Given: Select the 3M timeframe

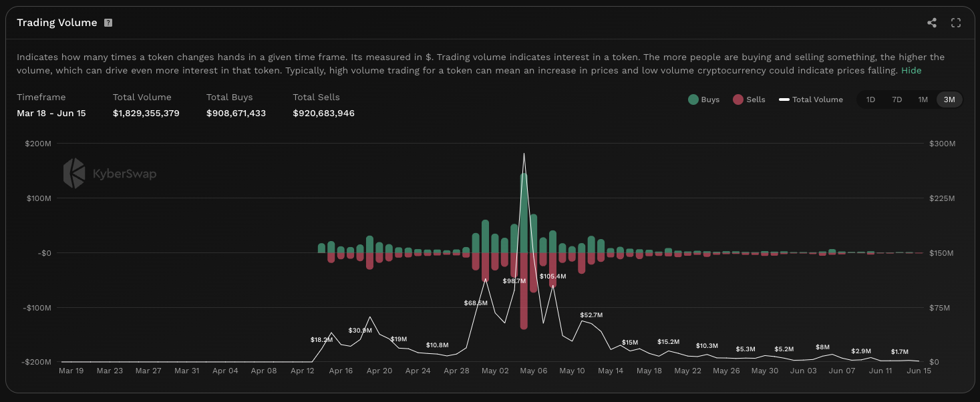Looking at the screenshot, I should click(x=949, y=99).
